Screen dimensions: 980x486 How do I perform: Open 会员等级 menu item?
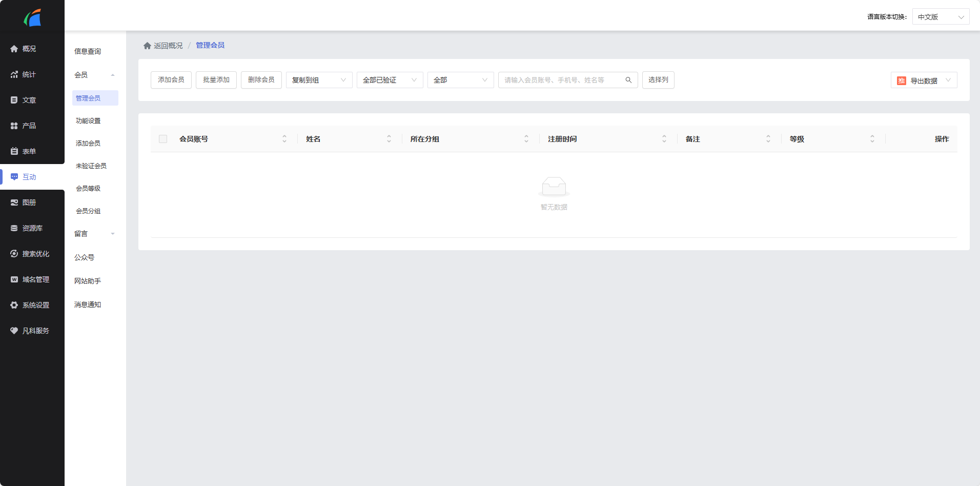point(88,189)
